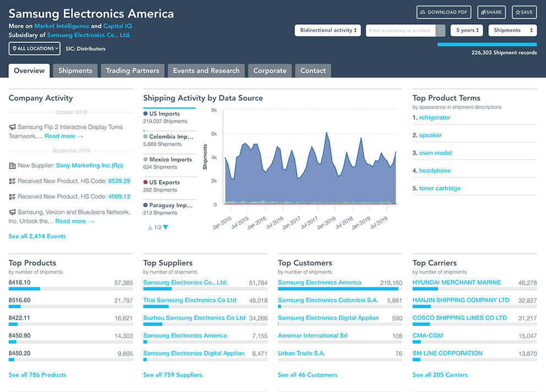Open the oven model product term
The height and width of the screenshot is (392, 546).
[x=435, y=153]
